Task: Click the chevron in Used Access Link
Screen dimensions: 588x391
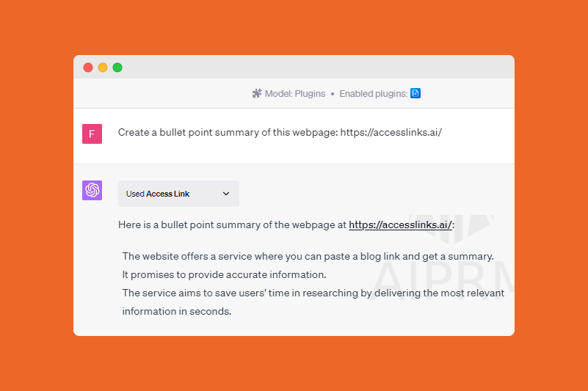Action: pos(226,194)
